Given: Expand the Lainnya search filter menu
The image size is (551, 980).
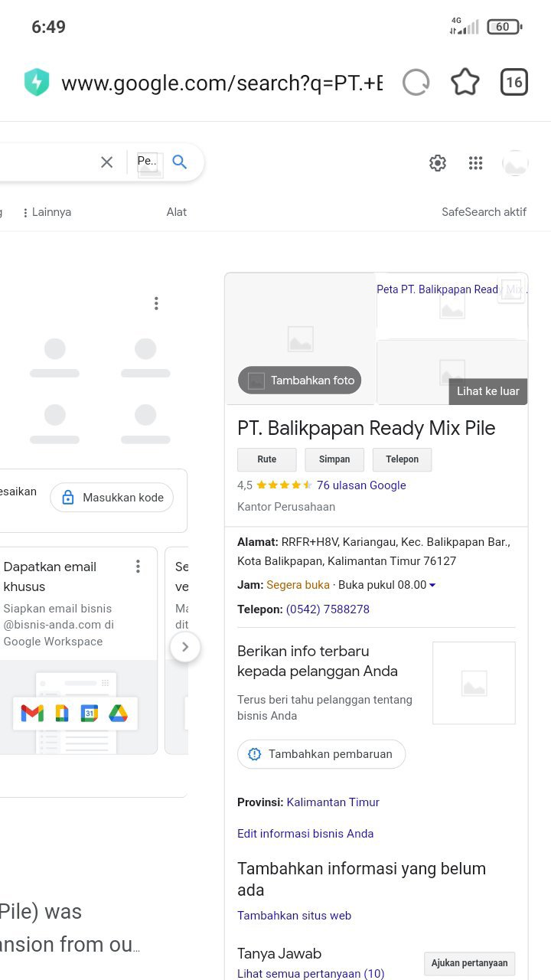Looking at the screenshot, I should [x=47, y=212].
